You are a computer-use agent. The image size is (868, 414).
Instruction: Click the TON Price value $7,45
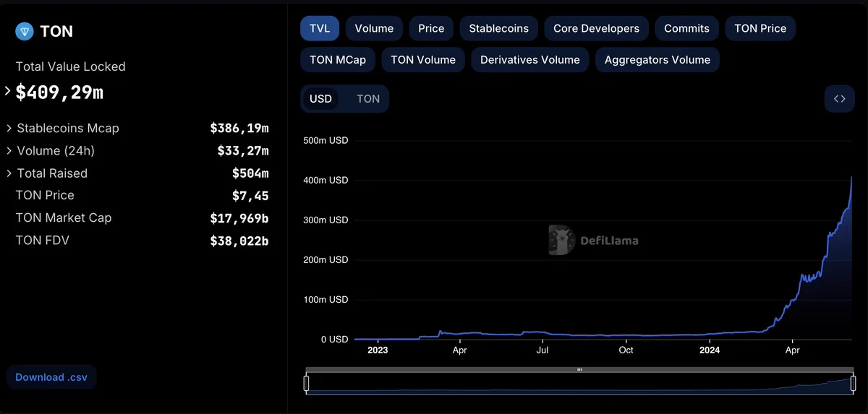coord(250,196)
